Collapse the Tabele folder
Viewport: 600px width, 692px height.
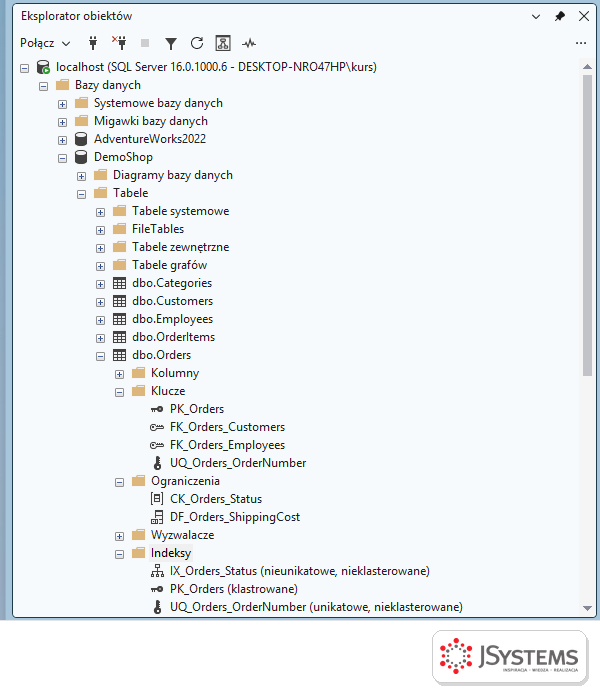(81, 194)
